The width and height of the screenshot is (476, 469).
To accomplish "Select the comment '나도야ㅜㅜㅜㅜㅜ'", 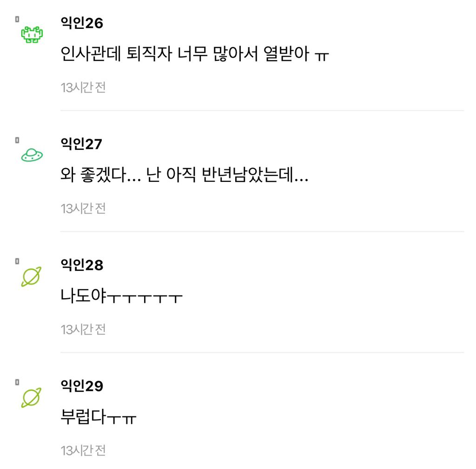I will (x=121, y=295).
